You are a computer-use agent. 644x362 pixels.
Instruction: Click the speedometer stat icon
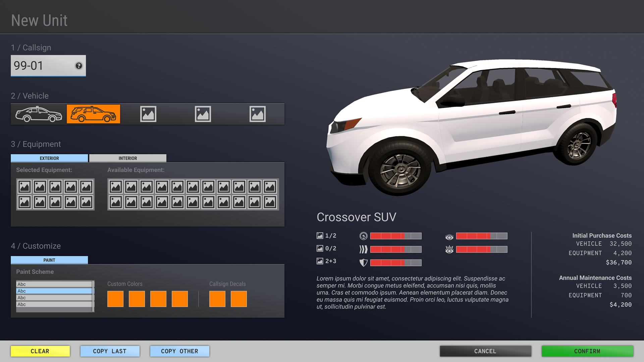(x=363, y=236)
